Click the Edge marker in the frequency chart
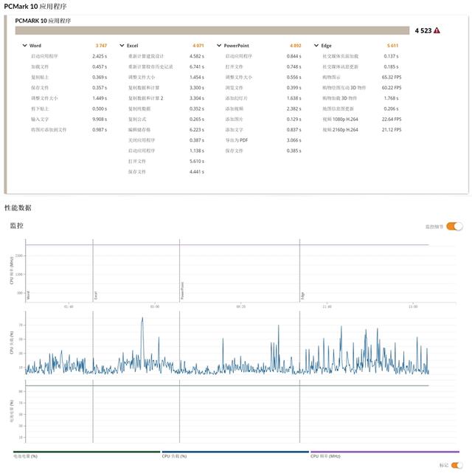 (x=302, y=295)
